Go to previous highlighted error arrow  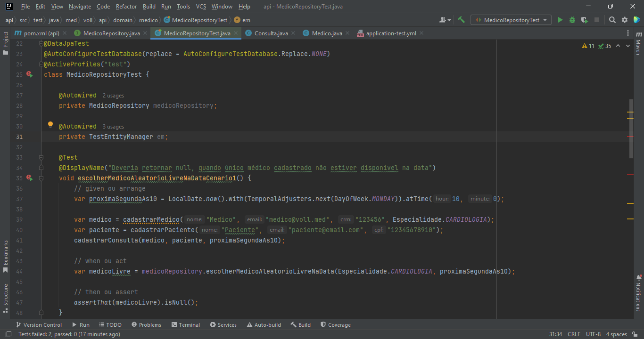pyautogui.click(x=618, y=46)
